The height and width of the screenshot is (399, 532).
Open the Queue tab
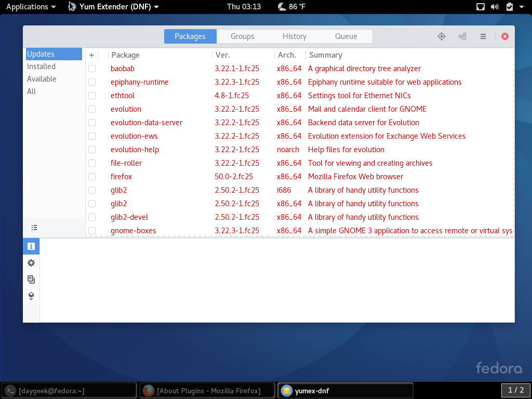[346, 36]
